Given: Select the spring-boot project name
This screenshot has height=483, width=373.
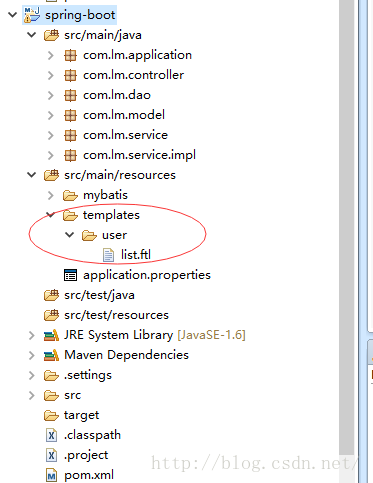Looking at the screenshot, I should pos(80,15).
